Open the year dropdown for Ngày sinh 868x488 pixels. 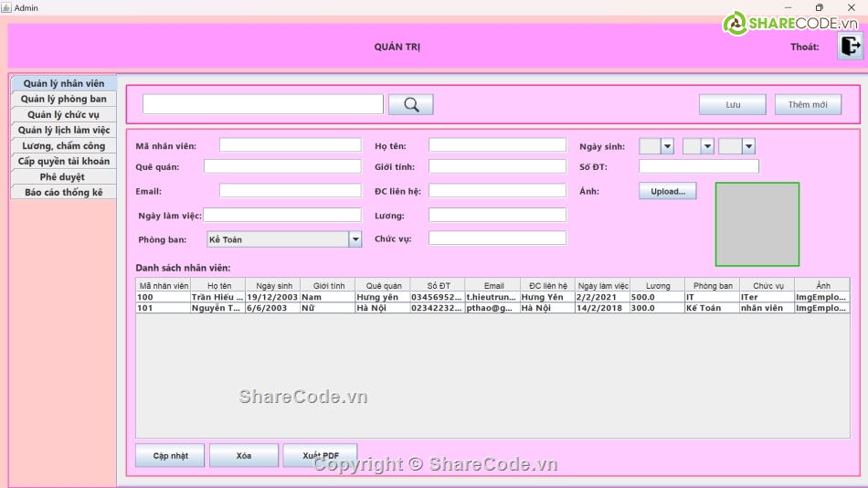[x=748, y=146]
